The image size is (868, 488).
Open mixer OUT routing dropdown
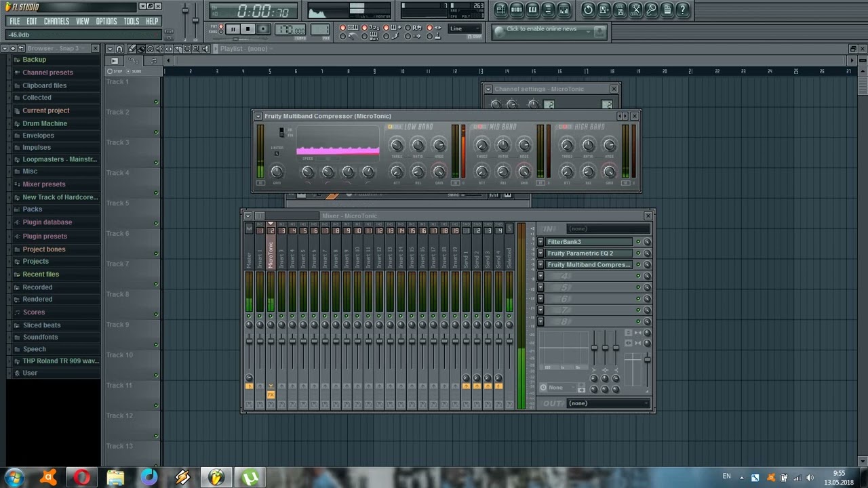(x=608, y=403)
